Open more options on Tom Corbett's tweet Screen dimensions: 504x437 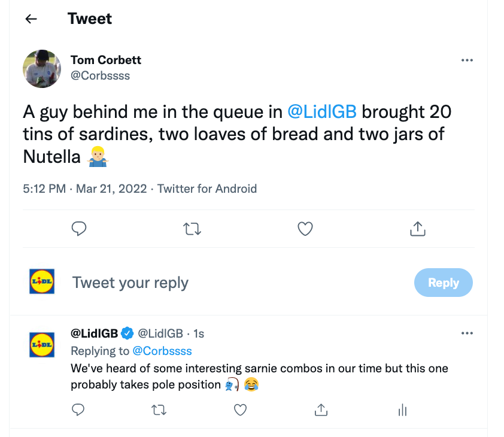467,60
